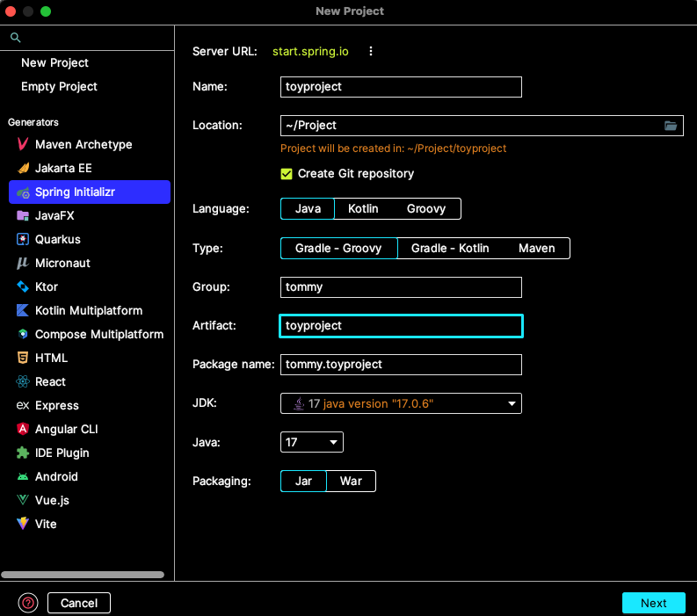This screenshot has height=616, width=697.
Task: Select the Angular CLI generator label
Action: click(66, 429)
